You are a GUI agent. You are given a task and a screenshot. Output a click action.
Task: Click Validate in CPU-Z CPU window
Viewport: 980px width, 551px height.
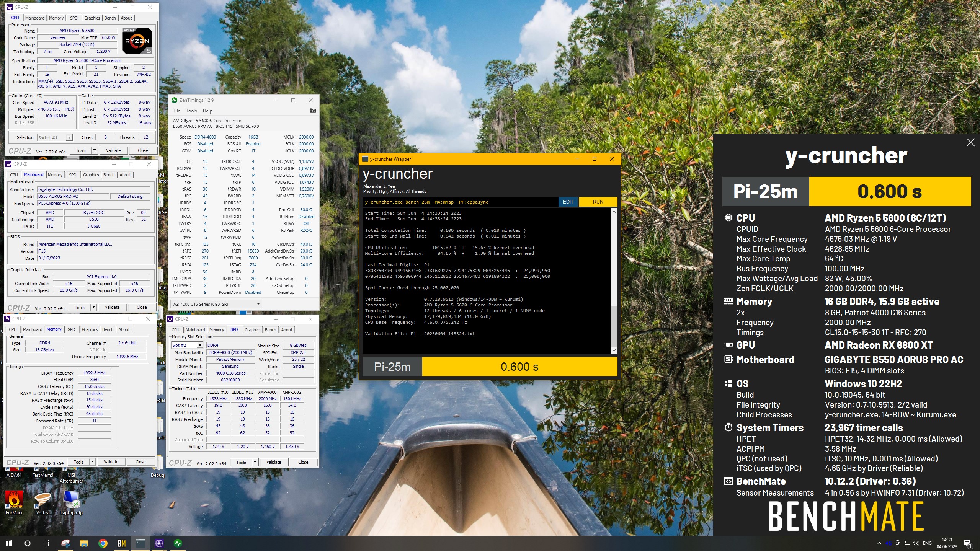point(113,150)
